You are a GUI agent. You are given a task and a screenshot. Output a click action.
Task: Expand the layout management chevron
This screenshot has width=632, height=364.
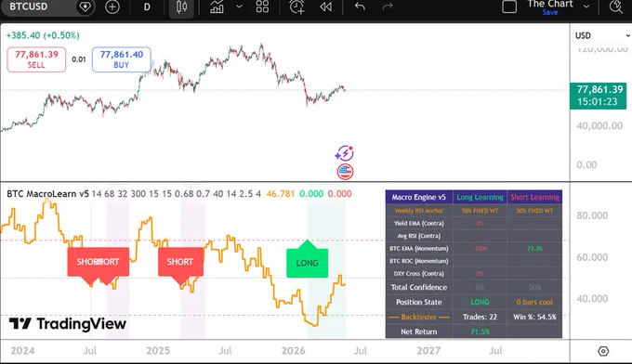coord(586,6)
